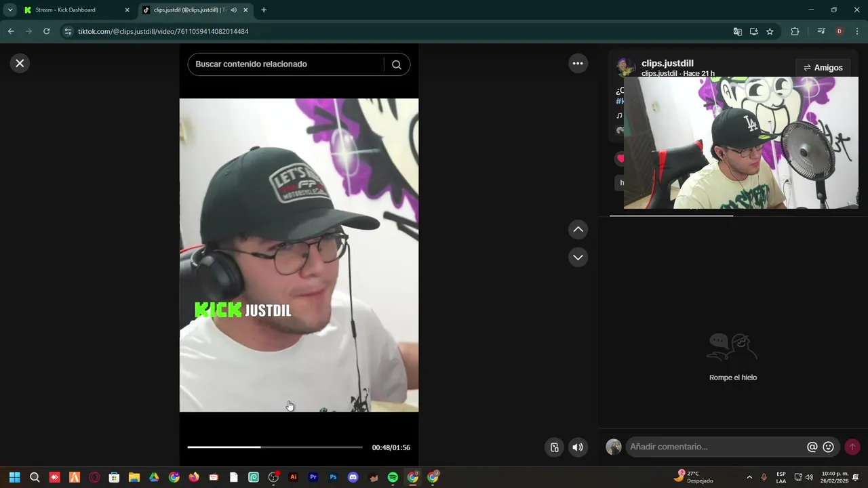This screenshot has height=488, width=868.
Task: Close the TikTok browser tab
Action: [x=245, y=10]
